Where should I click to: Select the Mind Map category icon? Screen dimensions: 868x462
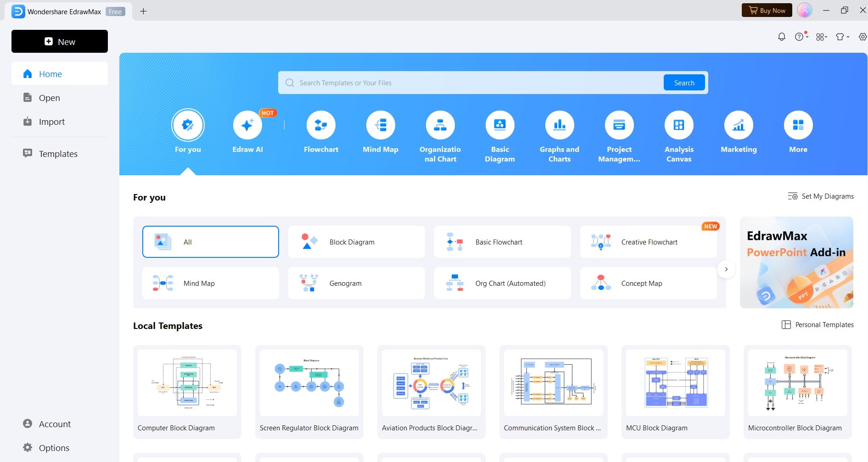[381, 125]
